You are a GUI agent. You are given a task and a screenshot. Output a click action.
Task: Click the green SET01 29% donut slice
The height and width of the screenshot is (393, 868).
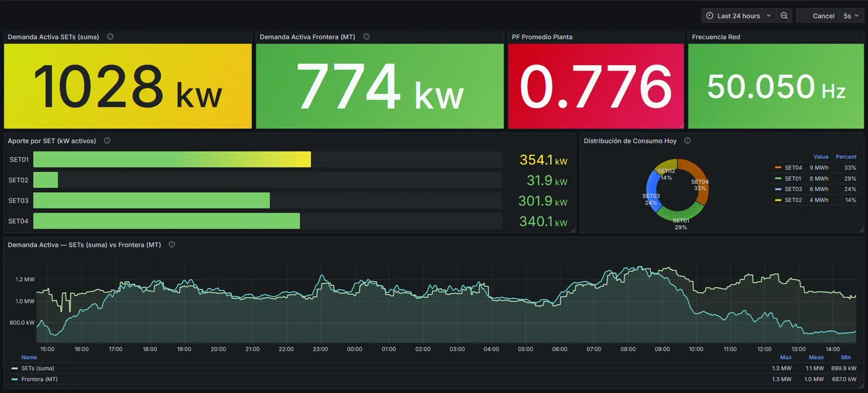tap(679, 215)
